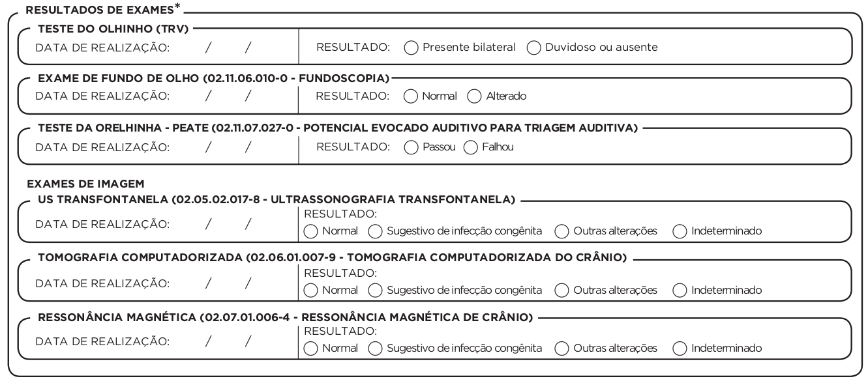Select Outras alterações for Ressonância Magnética
Image resolution: width=868 pixels, height=383 pixels.
(561, 348)
